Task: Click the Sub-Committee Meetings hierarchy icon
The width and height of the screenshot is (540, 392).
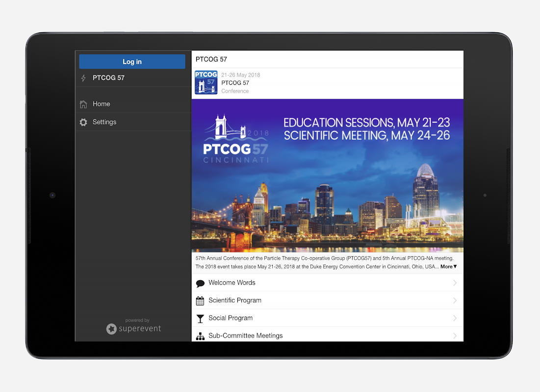Action: 200,336
